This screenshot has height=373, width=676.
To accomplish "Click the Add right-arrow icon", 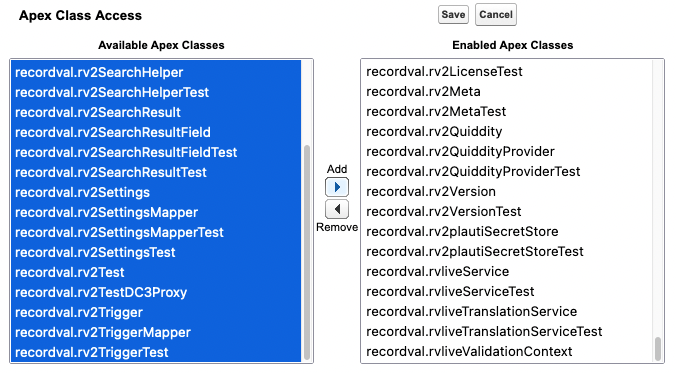I will pyautogui.click(x=337, y=187).
